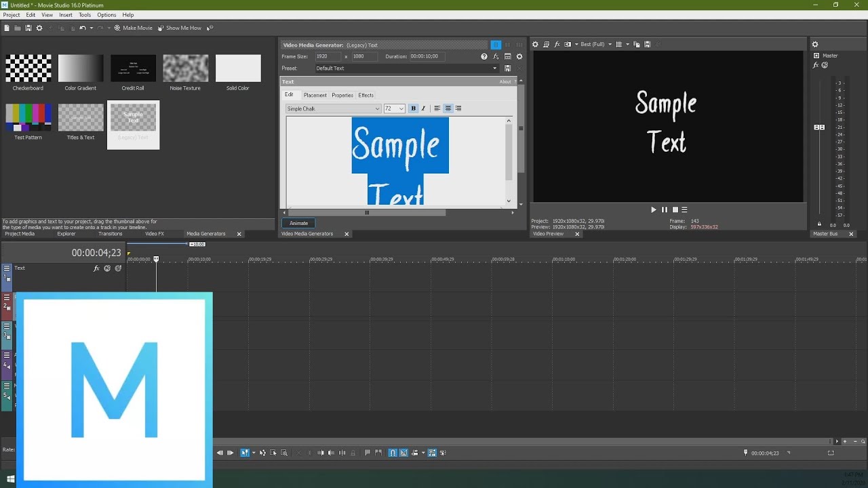Open the Options menu
This screenshot has width=868, height=488.
point(106,14)
